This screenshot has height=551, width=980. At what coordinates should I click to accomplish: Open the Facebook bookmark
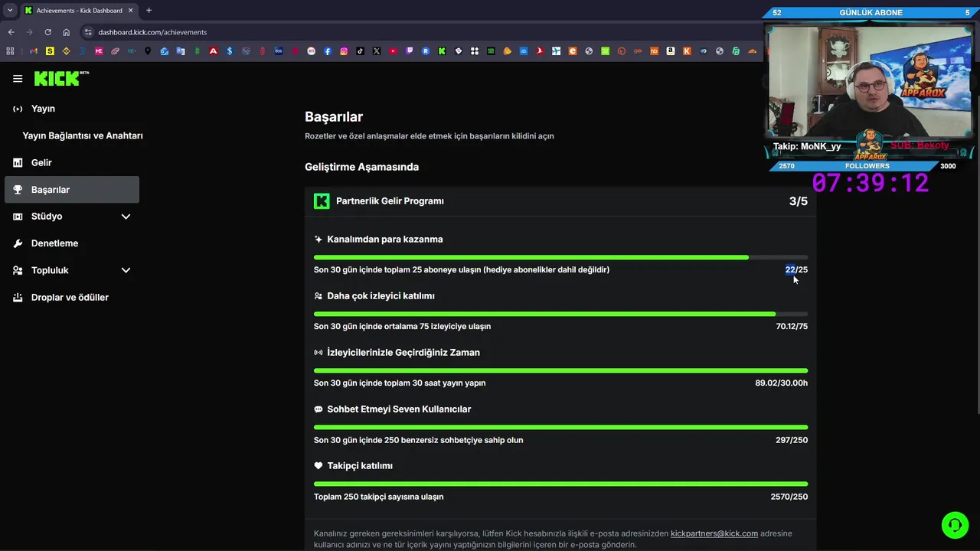click(x=328, y=51)
